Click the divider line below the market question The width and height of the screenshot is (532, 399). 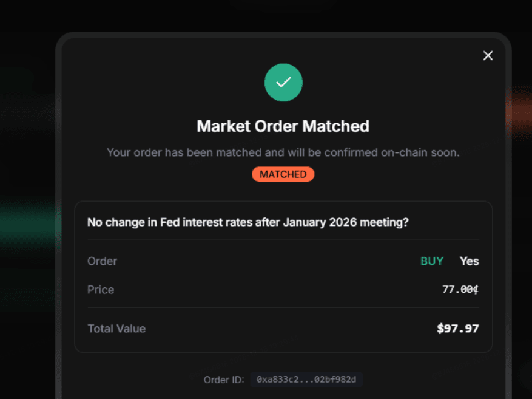point(283,240)
